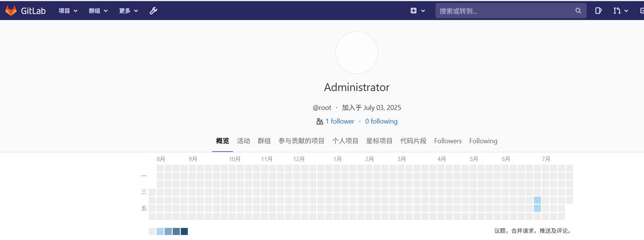
Task: Click the 3月 month label
Action: tap(402, 159)
